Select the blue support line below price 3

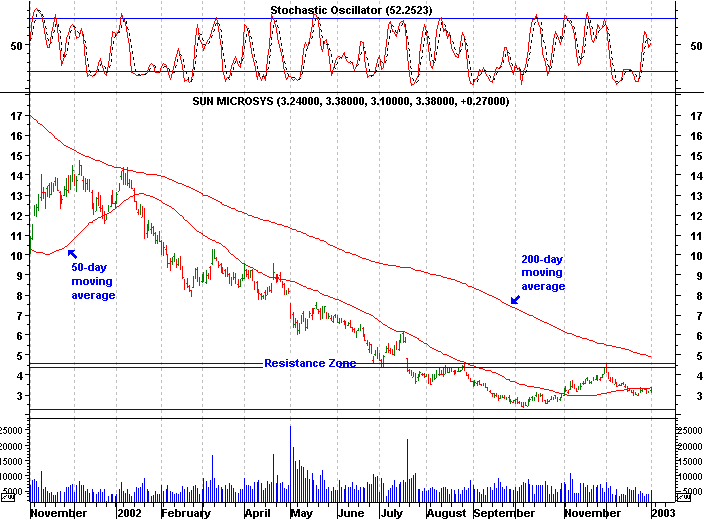click(x=352, y=409)
